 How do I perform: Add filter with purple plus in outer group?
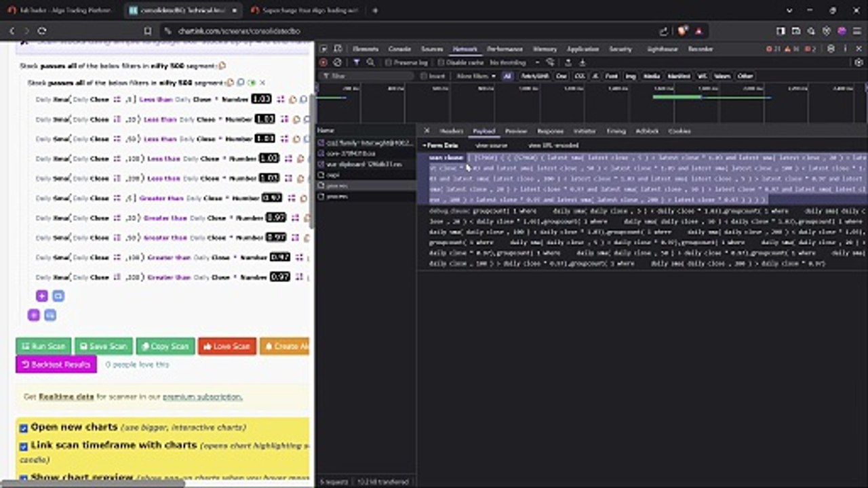pyautogui.click(x=33, y=315)
